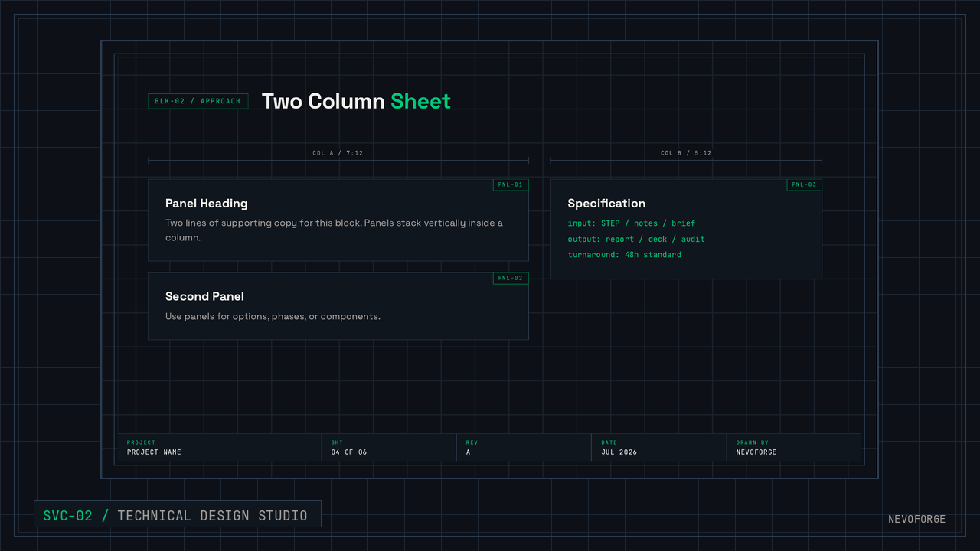Select the output: report / deck / audit line
The height and width of the screenshot is (551, 980).
[636, 239]
